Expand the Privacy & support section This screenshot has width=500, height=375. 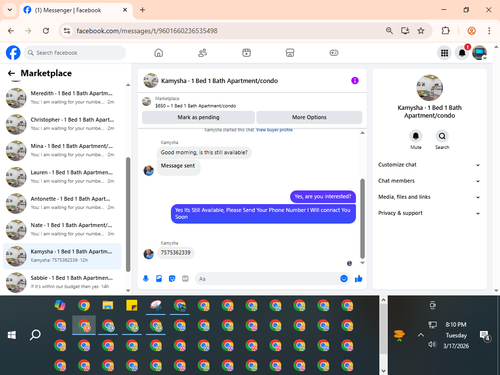(x=429, y=213)
